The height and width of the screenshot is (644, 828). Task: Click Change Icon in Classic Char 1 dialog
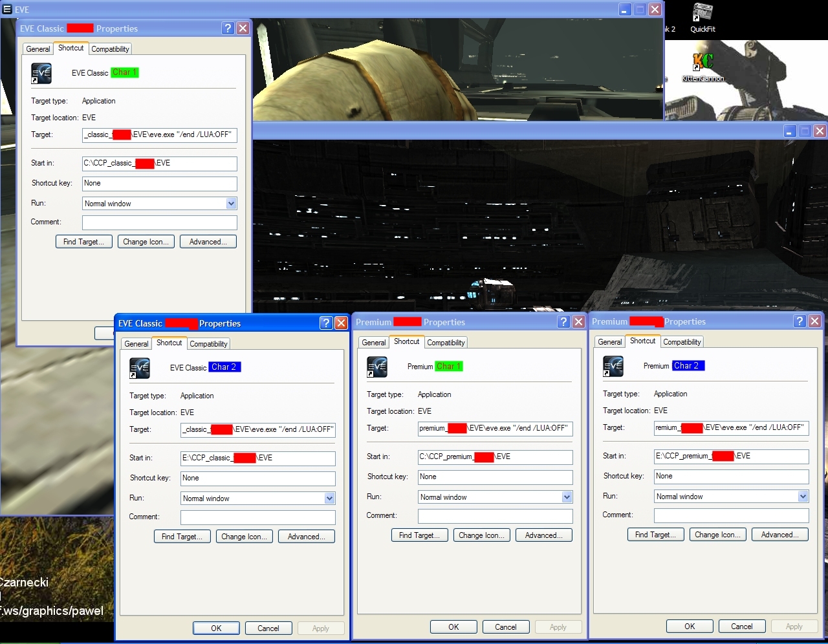pos(146,242)
